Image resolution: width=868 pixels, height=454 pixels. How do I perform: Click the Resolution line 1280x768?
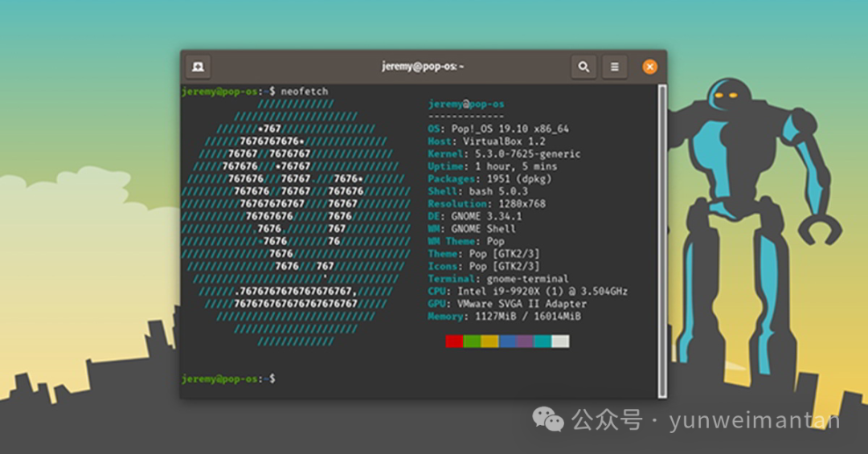click(486, 204)
